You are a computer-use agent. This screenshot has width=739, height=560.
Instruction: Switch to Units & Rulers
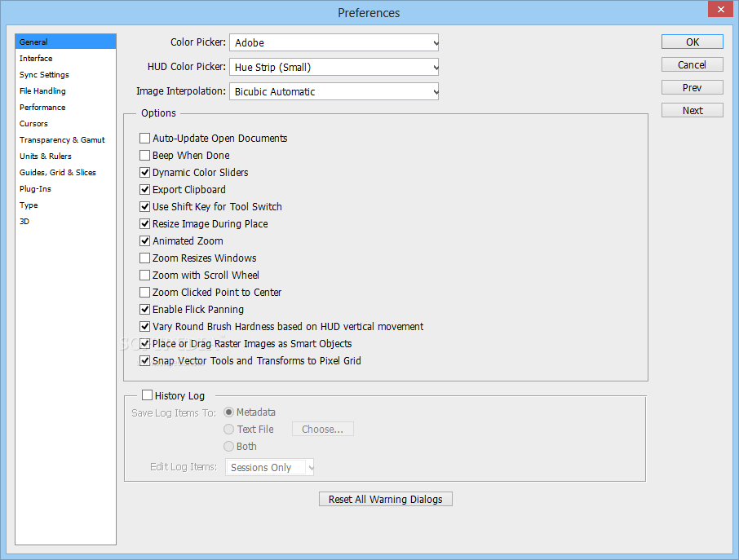point(65,156)
